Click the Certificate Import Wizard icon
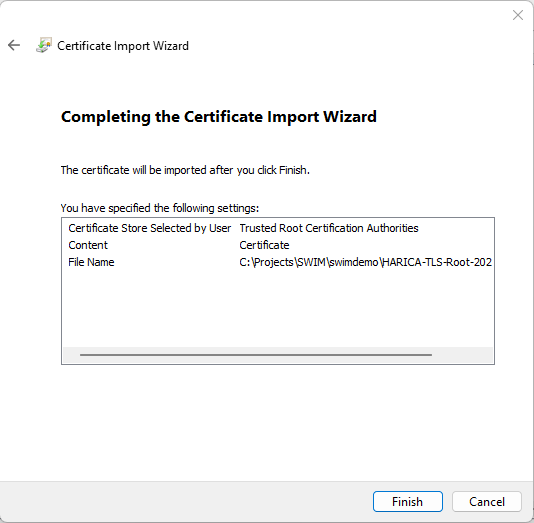 coord(44,45)
